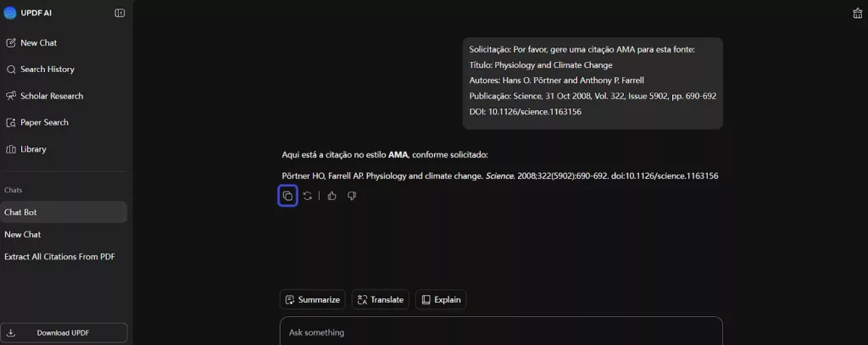Screen dimensions: 868x345
Task: Give the response a thumbs down
Action: pyautogui.click(x=352, y=196)
